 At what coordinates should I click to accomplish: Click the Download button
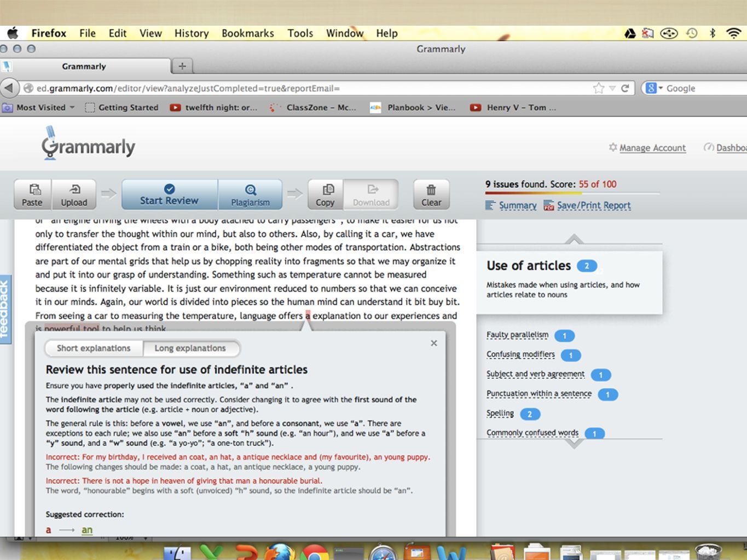371,195
